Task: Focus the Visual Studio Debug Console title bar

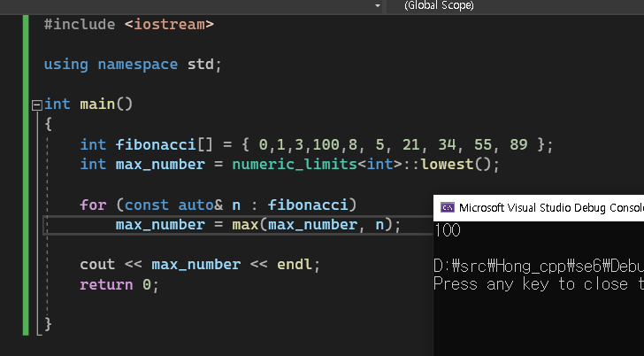Action: pos(550,206)
